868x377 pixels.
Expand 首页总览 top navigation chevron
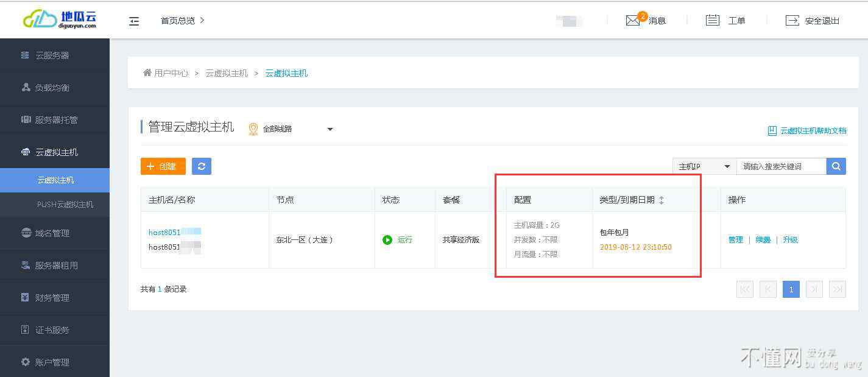click(202, 20)
